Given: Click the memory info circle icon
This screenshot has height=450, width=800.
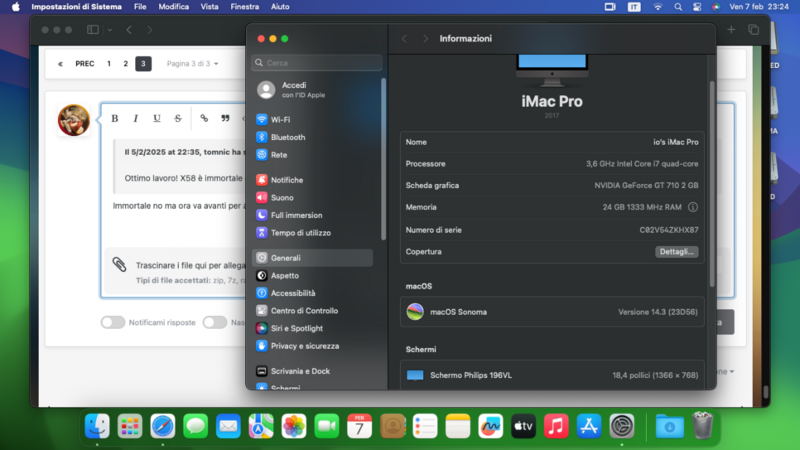Looking at the screenshot, I should pyautogui.click(x=693, y=207).
